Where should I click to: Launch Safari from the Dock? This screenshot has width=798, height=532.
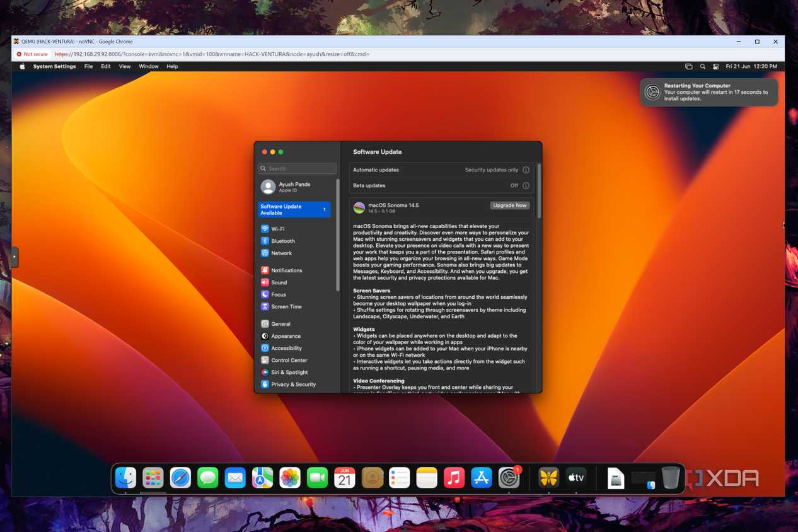click(180, 478)
